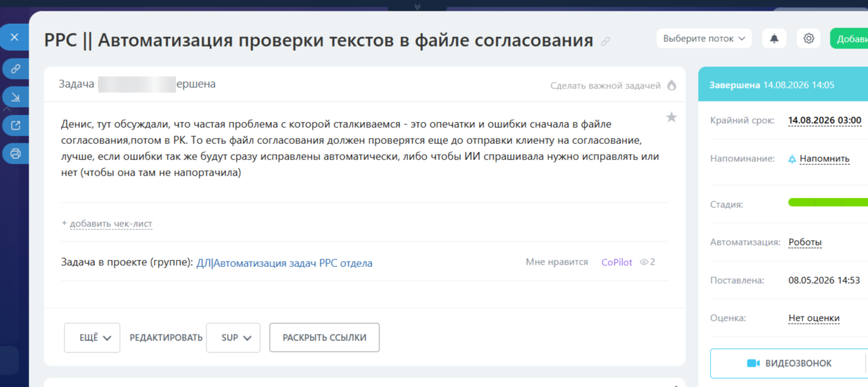
Task: Click the task description paragraph
Action: click(360, 149)
